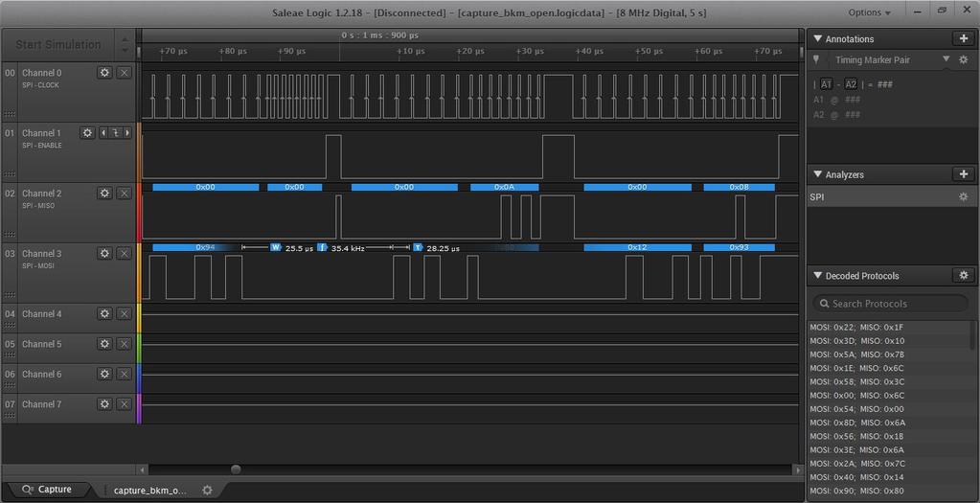The height and width of the screenshot is (503, 980).
Task: Add a new annotation with plus icon
Action: pyautogui.click(x=963, y=38)
